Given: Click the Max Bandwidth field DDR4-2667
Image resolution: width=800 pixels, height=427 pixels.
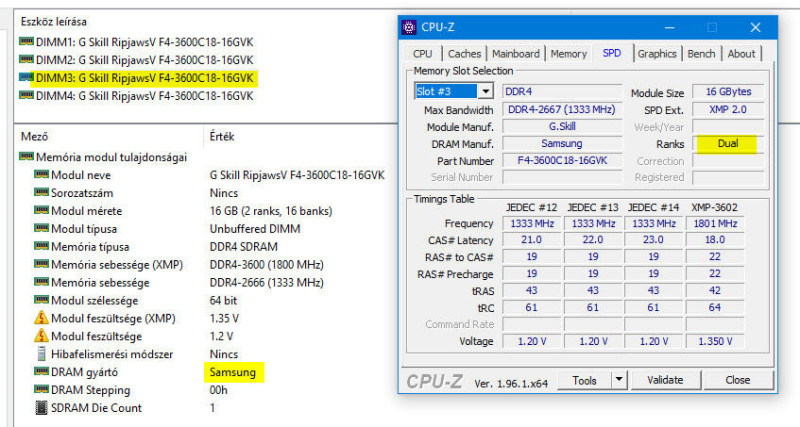Looking at the screenshot, I should [562, 110].
